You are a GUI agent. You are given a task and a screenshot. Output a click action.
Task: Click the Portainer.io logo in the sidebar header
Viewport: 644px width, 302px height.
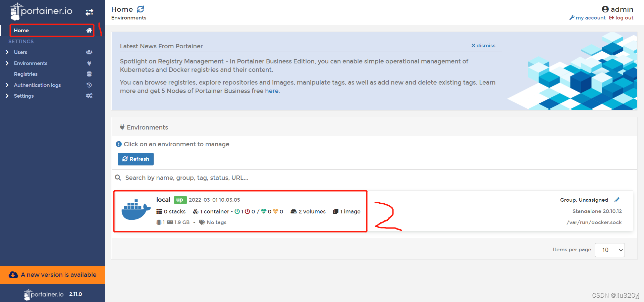41,11
